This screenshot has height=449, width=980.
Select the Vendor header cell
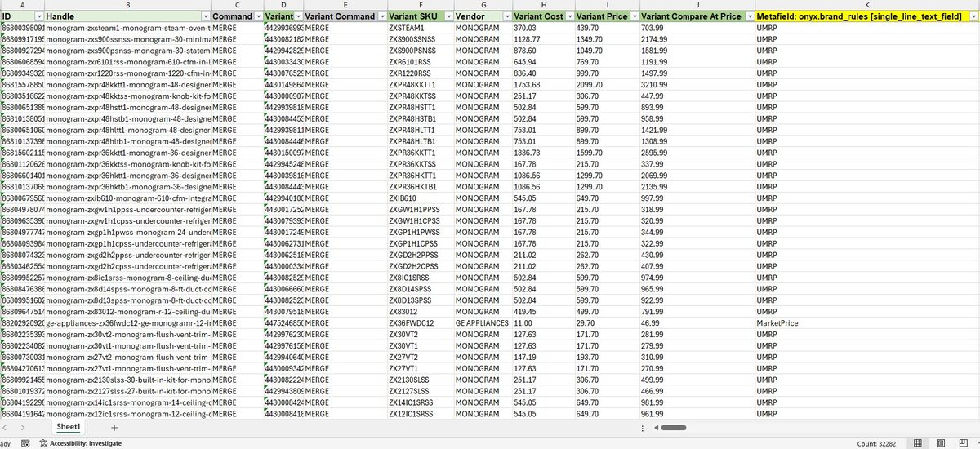point(482,16)
